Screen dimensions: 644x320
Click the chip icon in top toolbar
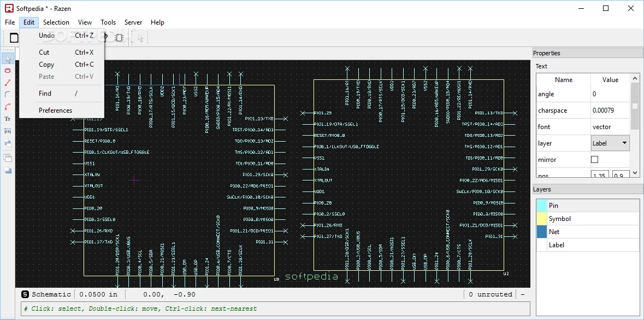coord(119,38)
